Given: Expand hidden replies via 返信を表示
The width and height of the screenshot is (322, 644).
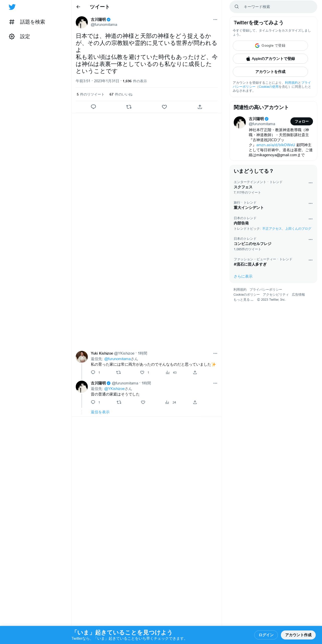Looking at the screenshot, I should (100, 412).
